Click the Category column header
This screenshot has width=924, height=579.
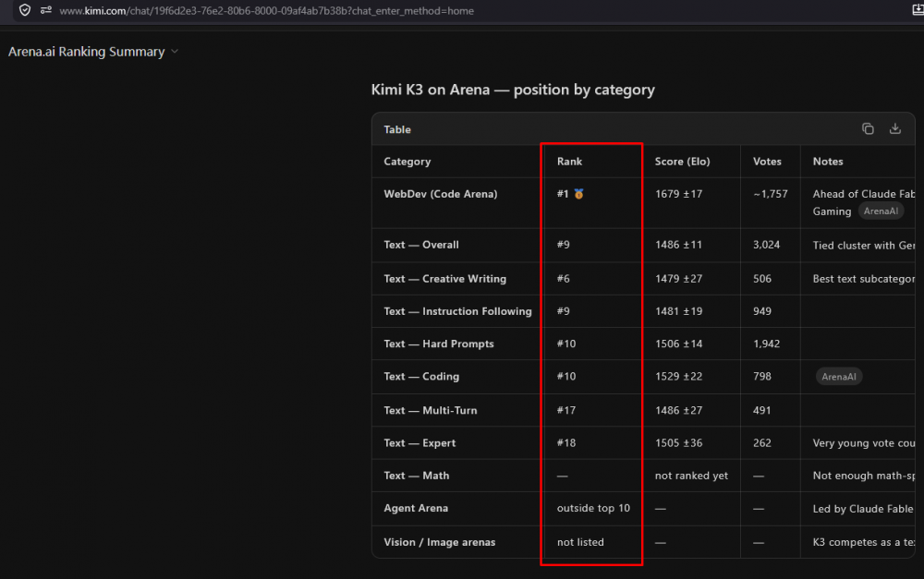(x=407, y=162)
